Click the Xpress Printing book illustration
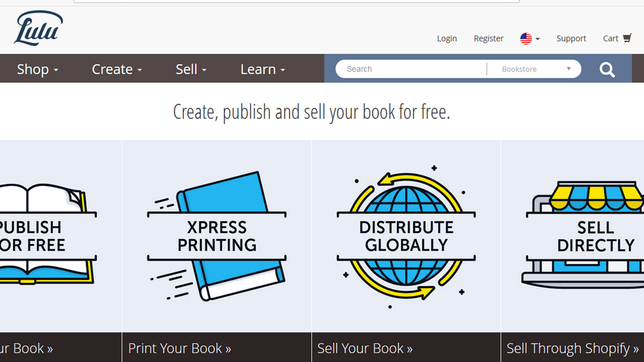The width and height of the screenshot is (644, 362). [x=217, y=236]
